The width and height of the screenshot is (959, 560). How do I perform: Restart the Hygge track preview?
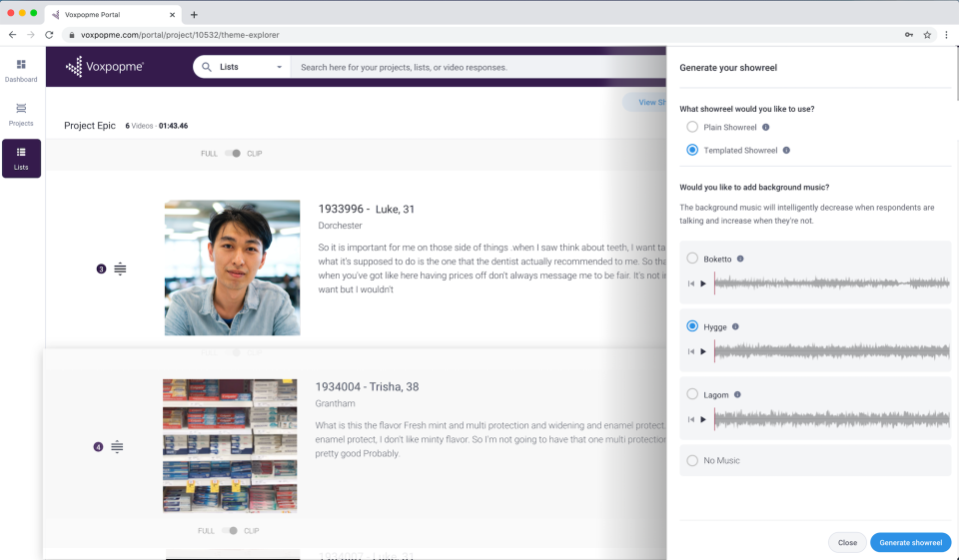691,351
